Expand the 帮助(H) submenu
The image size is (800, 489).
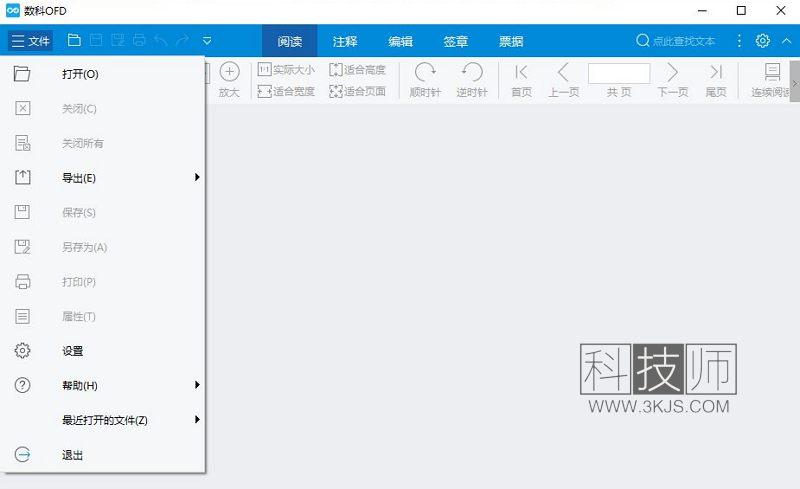(x=103, y=385)
